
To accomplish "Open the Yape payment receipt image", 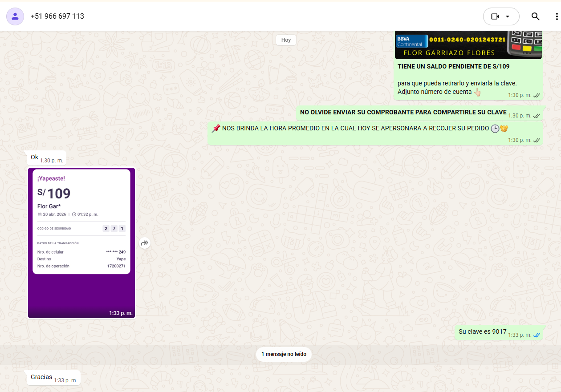I will coord(81,242).
